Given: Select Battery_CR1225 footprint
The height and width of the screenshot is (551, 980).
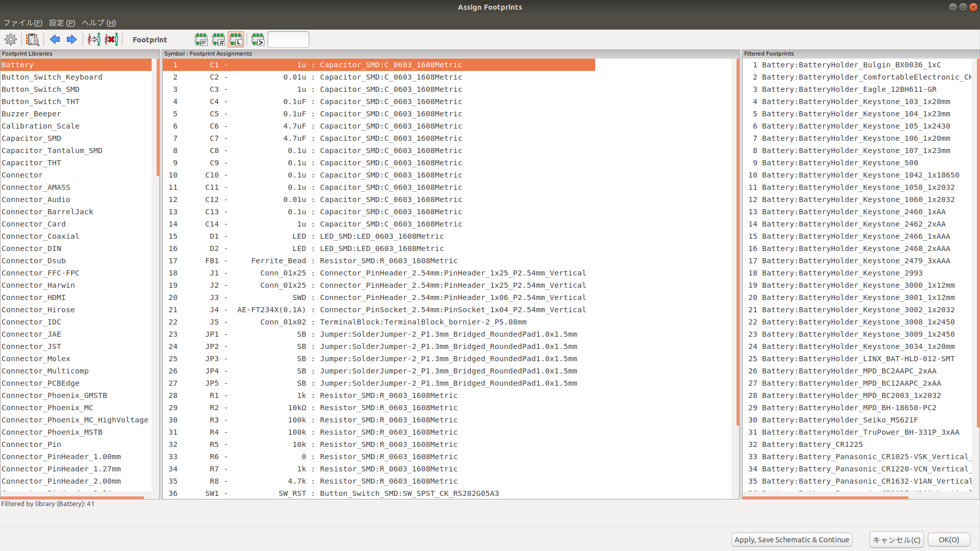Looking at the screenshot, I should [857, 444].
